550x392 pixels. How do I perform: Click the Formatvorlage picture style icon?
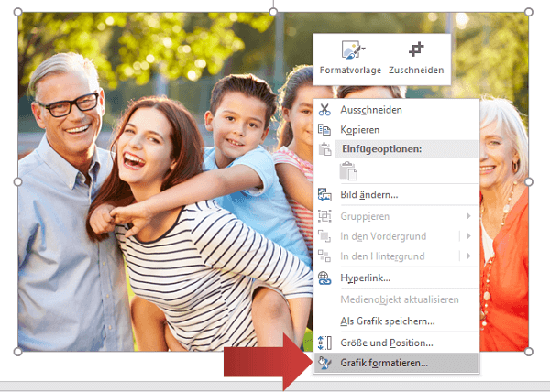click(351, 49)
